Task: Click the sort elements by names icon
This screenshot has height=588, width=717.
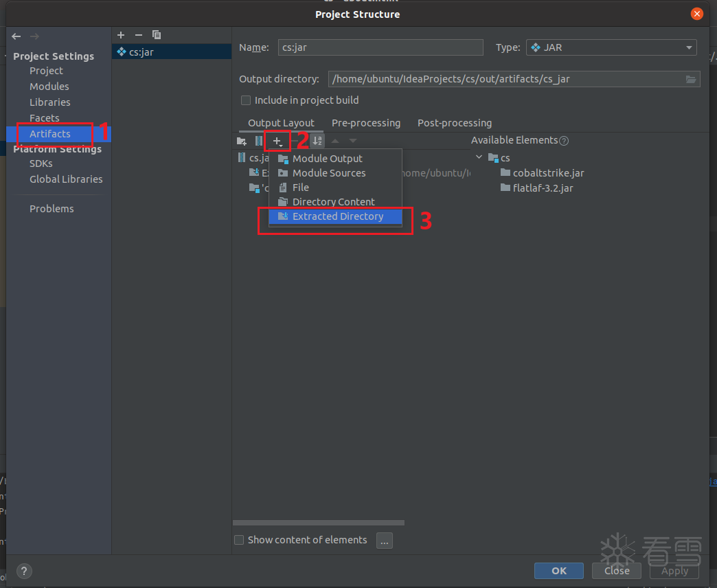Action: [x=317, y=140]
